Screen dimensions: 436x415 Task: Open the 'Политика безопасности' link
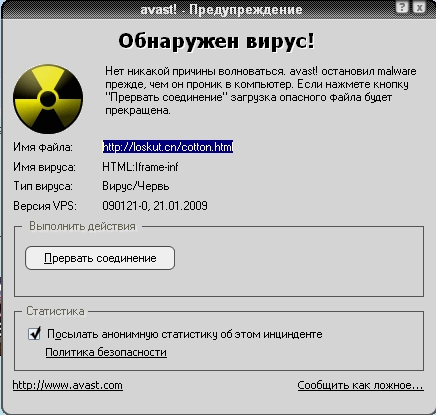point(106,352)
